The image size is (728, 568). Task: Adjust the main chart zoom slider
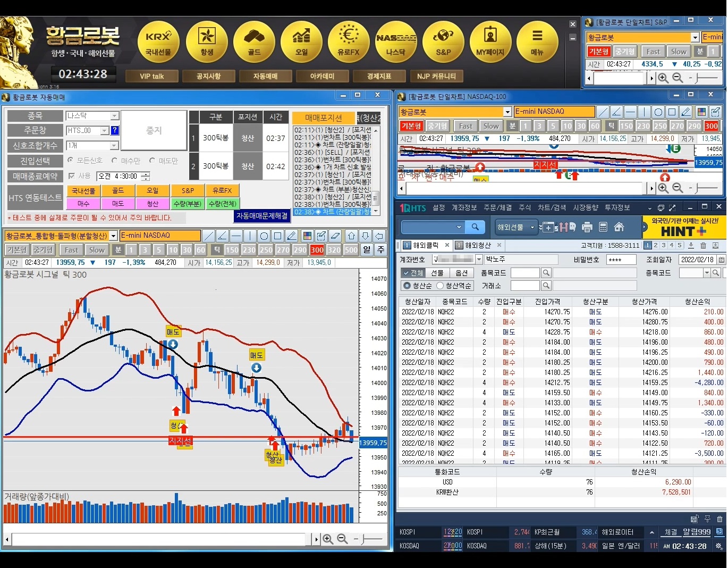pyautogui.click(x=368, y=539)
